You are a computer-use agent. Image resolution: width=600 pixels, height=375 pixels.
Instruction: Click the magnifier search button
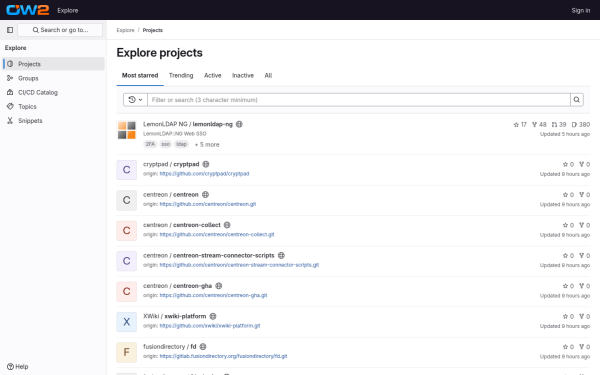coord(577,100)
